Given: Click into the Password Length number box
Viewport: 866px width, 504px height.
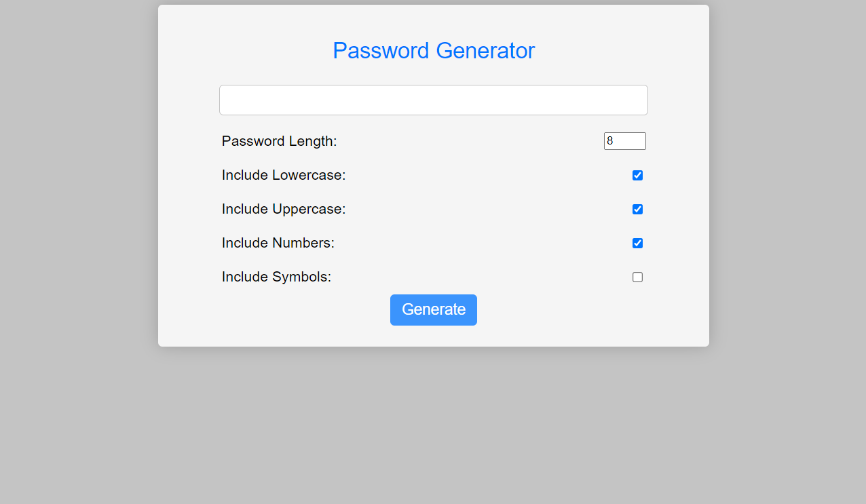Looking at the screenshot, I should click(x=624, y=141).
